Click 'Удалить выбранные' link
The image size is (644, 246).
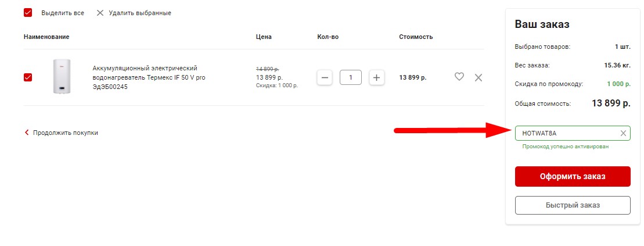139,13
